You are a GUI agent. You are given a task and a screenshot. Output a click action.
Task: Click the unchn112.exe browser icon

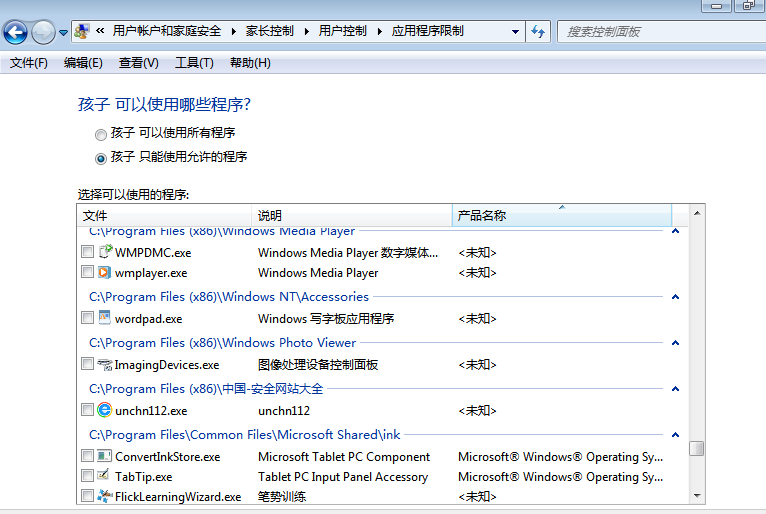point(104,410)
